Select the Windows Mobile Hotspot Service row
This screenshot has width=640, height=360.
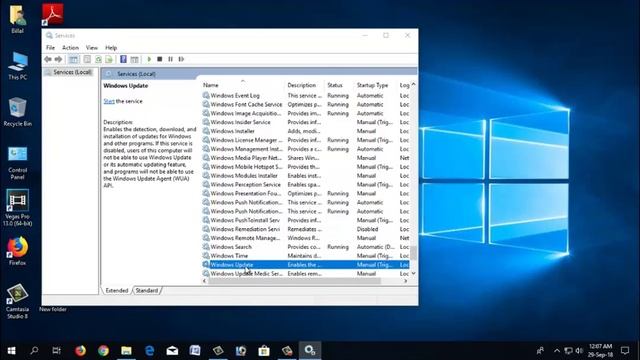click(305, 167)
